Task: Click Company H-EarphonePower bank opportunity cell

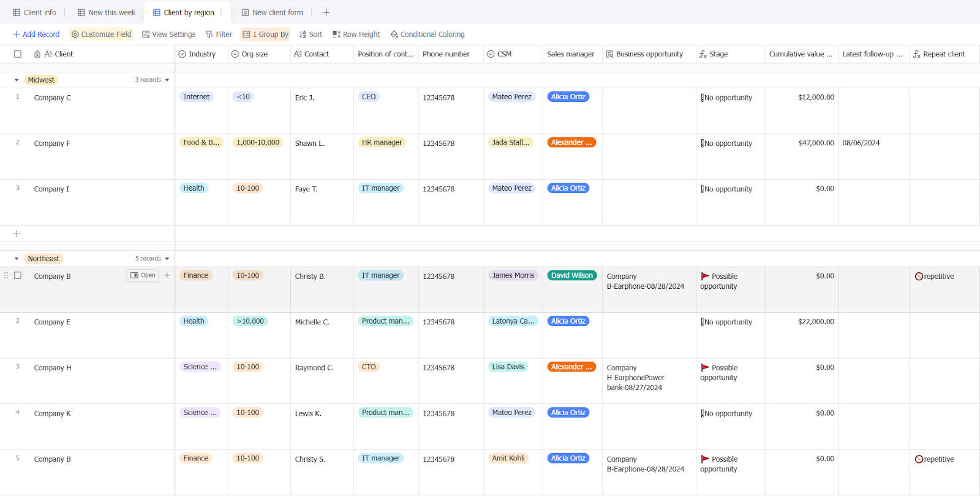Action: [649, 381]
